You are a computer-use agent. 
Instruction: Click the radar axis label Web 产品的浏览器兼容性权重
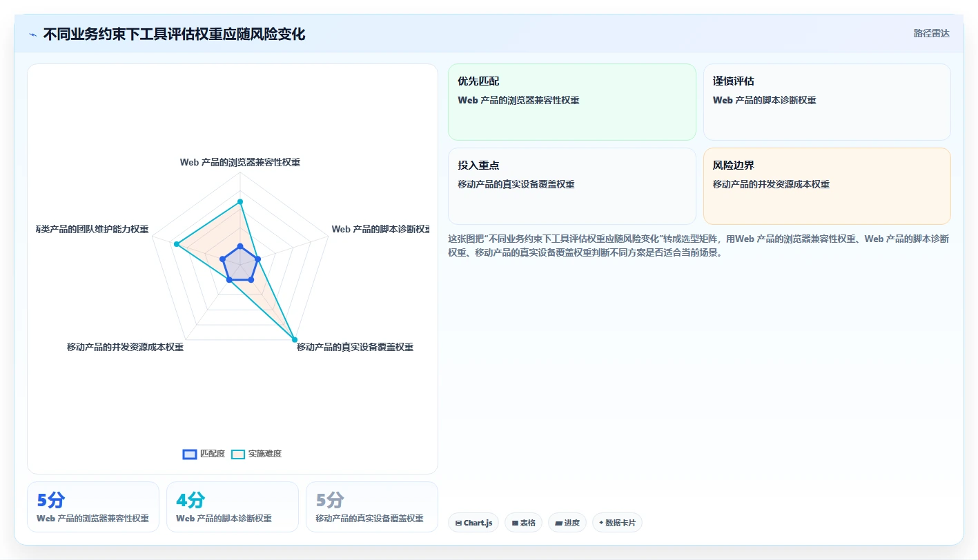(x=240, y=163)
